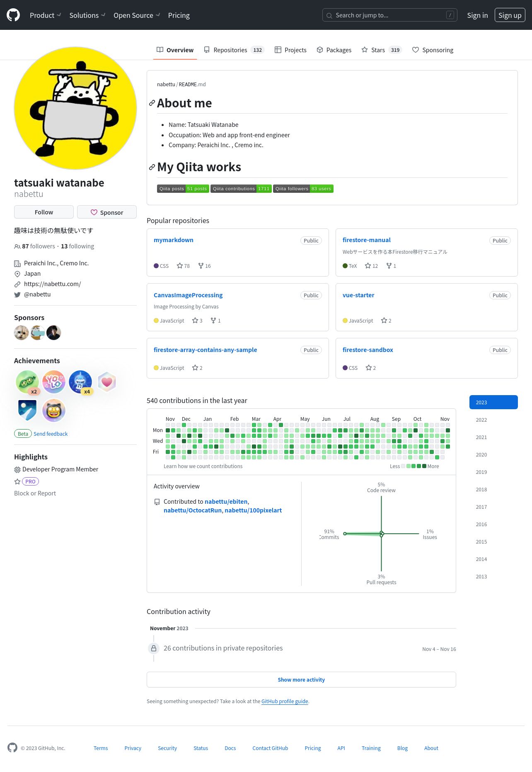The image size is (532, 772).
Task: Select the 2023 contribution year
Action: coord(493,402)
